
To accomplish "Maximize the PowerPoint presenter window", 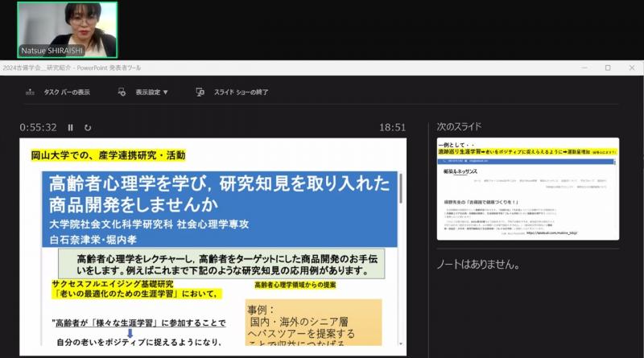I will point(608,68).
